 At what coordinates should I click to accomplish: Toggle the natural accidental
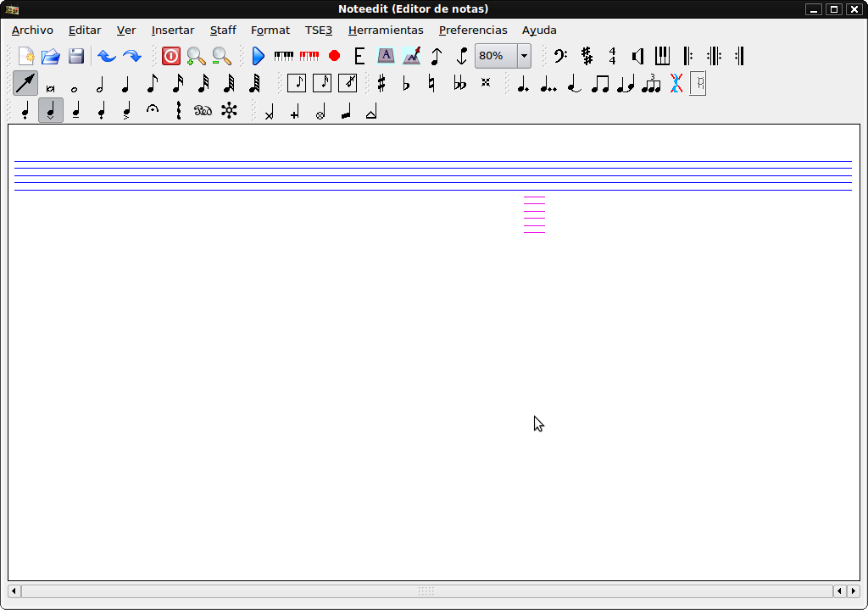(x=431, y=84)
